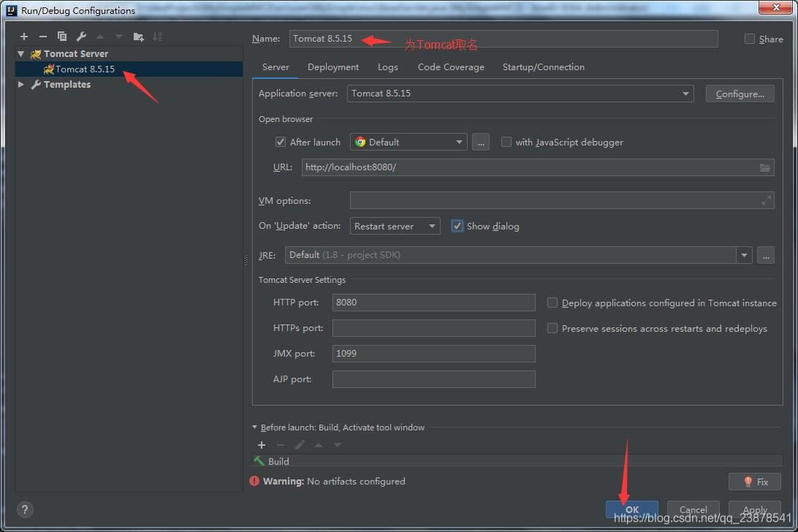
Task: Open JRE browse ellipsis button
Action: [x=765, y=255]
